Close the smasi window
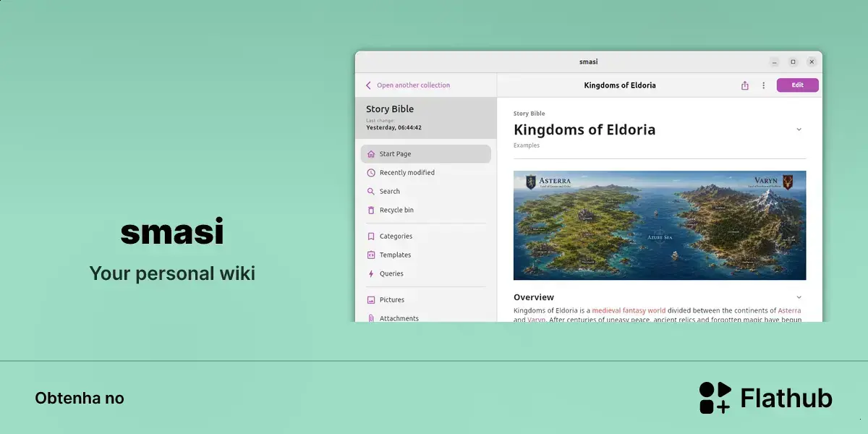The height and width of the screenshot is (434, 868). [x=812, y=62]
